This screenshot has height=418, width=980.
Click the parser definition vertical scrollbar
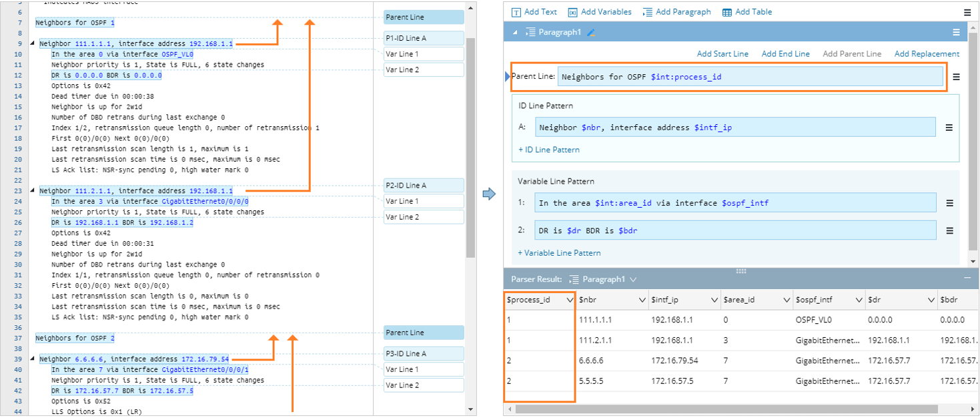[x=973, y=140]
